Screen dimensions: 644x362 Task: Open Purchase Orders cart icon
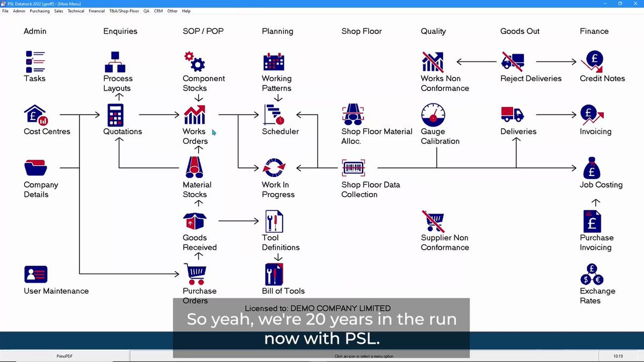click(x=194, y=274)
